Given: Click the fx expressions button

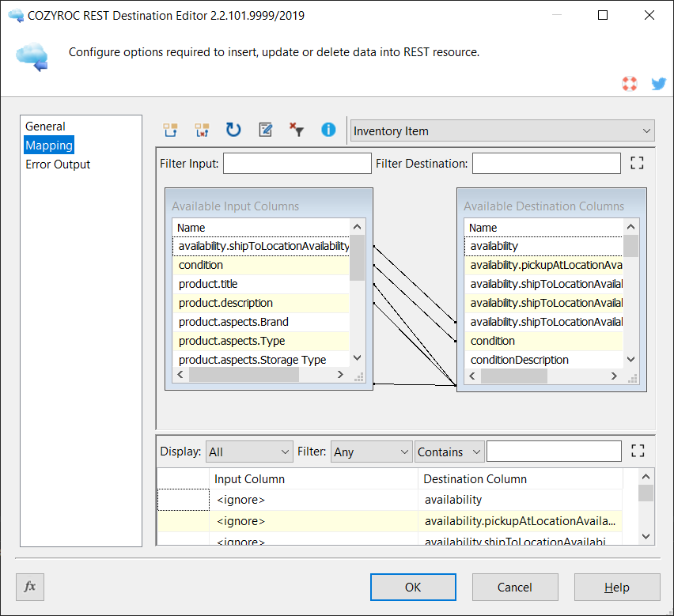Looking at the screenshot, I should (30, 587).
